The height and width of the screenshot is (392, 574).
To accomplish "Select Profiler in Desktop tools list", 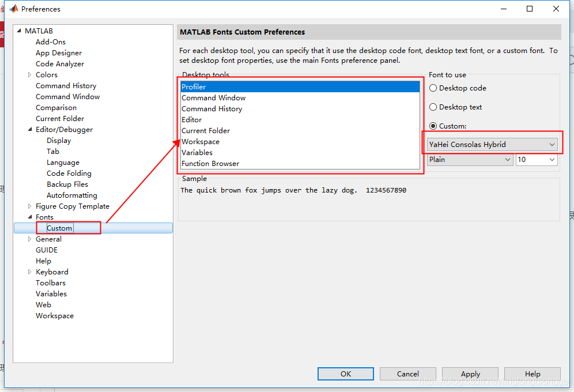I will pyautogui.click(x=300, y=86).
